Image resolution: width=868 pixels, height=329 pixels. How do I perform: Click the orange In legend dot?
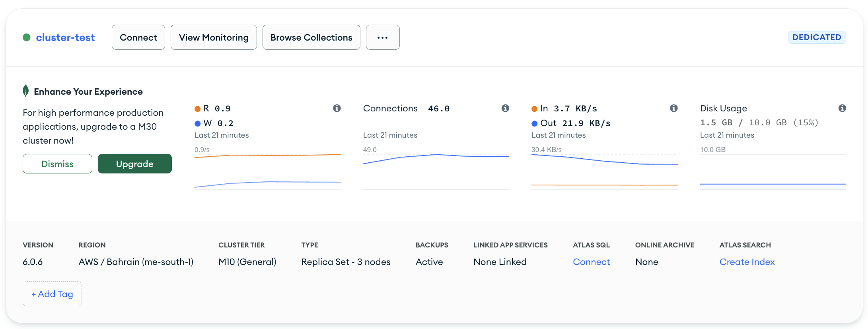(535, 109)
